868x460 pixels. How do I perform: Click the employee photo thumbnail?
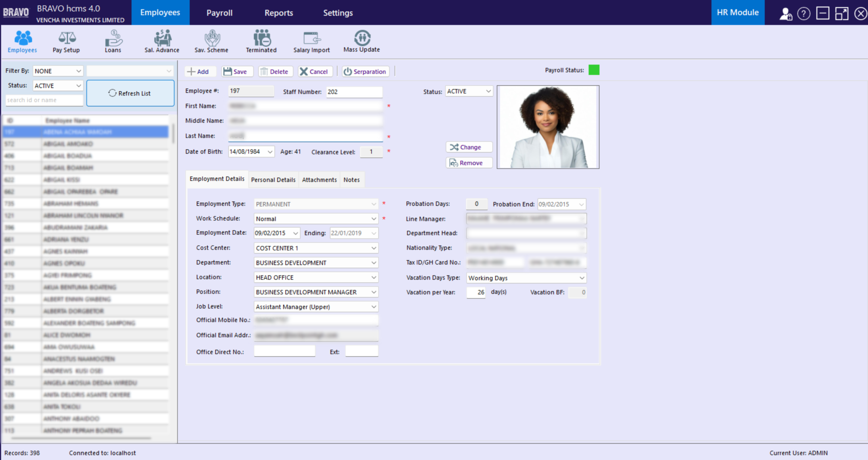548,127
